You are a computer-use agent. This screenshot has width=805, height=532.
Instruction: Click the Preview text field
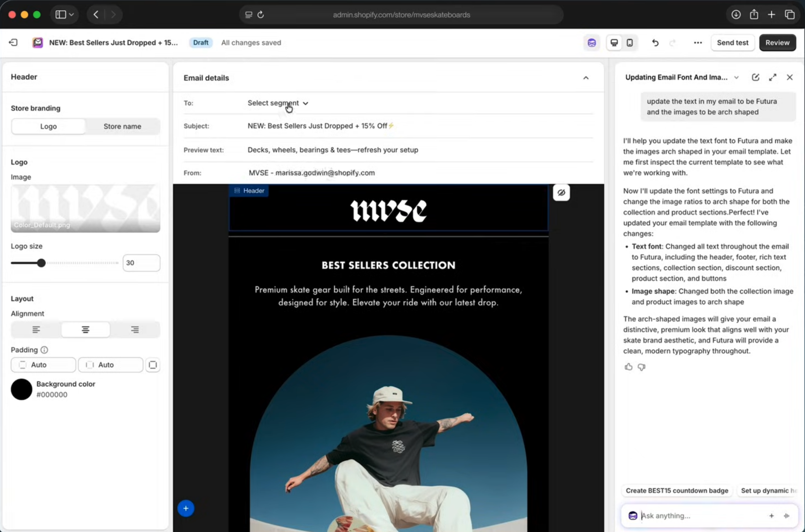click(x=332, y=150)
